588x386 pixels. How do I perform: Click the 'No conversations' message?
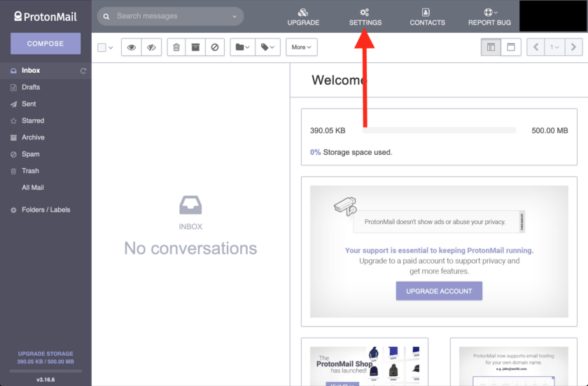pyautogui.click(x=190, y=248)
